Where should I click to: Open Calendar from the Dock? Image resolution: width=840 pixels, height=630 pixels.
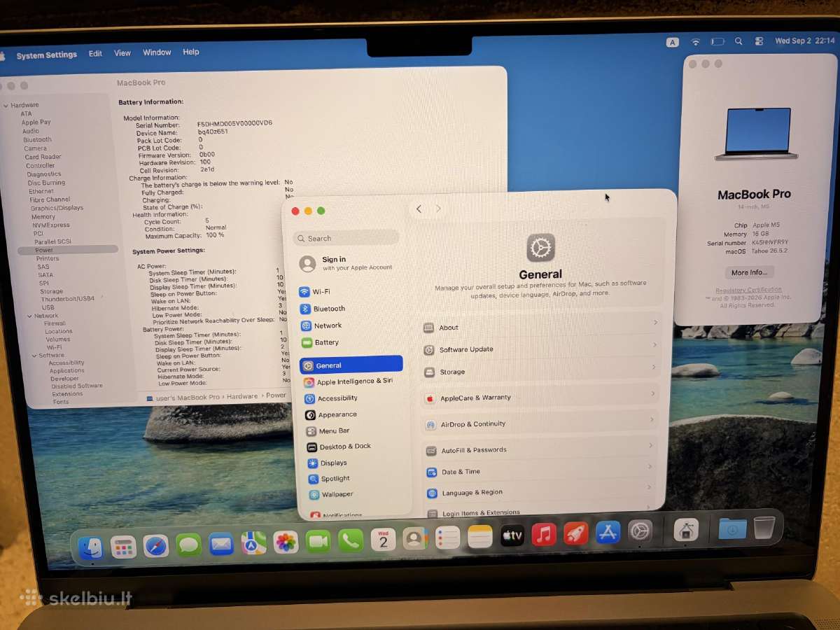[383, 539]
